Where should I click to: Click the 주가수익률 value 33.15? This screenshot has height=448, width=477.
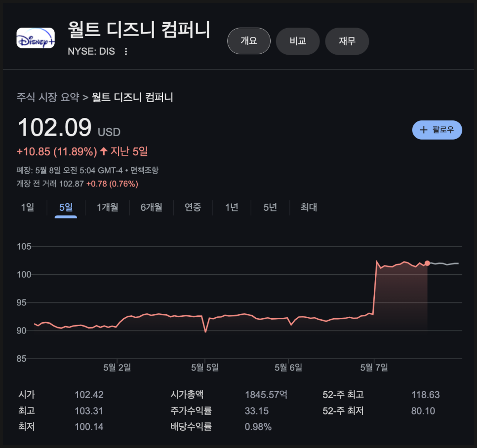(x=257, y=411)
